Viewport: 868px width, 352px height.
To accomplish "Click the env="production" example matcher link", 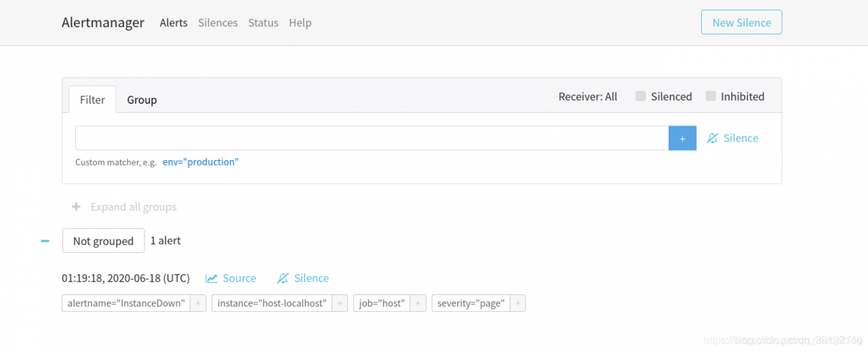I will [201, 162].
